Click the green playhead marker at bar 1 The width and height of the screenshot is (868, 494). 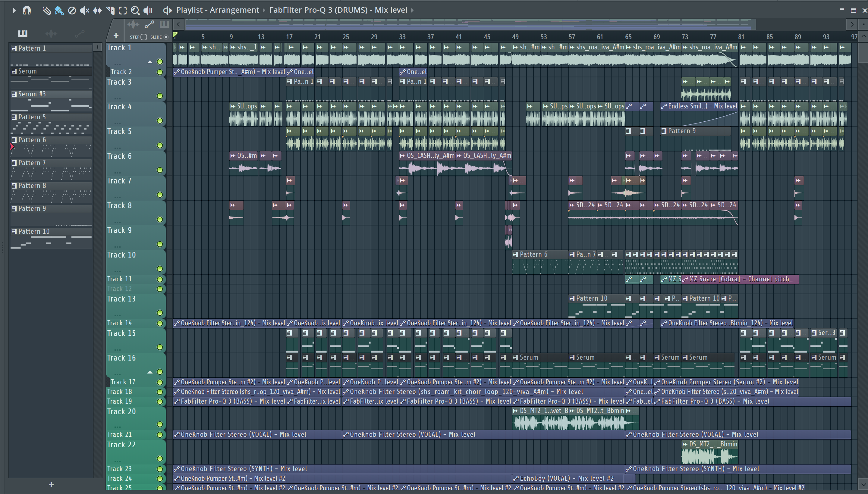[175, 35]
